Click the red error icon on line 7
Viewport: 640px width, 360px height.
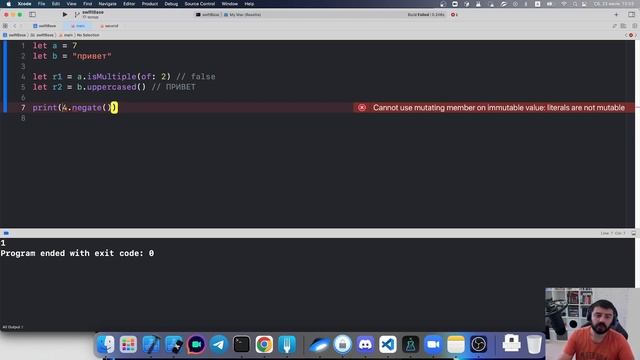(x=362, y=108)
